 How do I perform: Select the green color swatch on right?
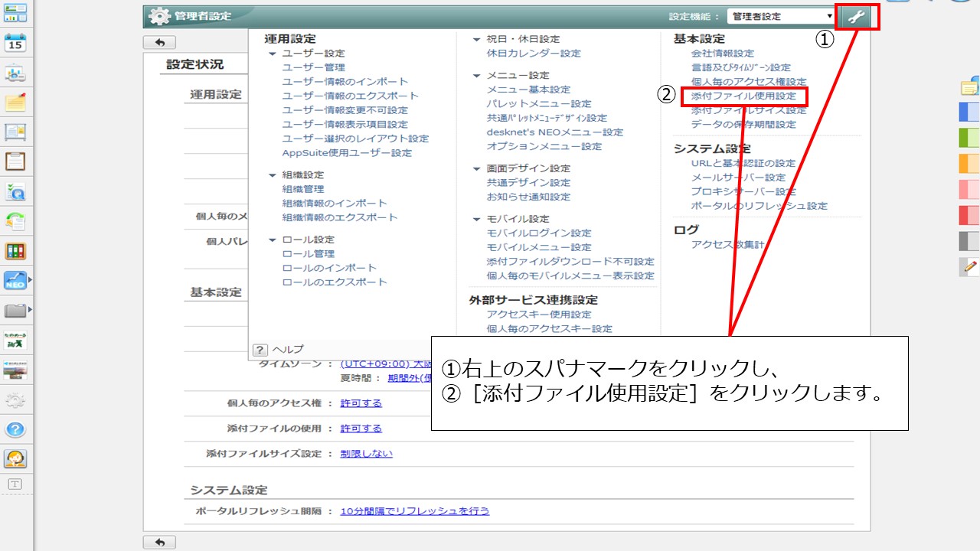coord(969,138)
